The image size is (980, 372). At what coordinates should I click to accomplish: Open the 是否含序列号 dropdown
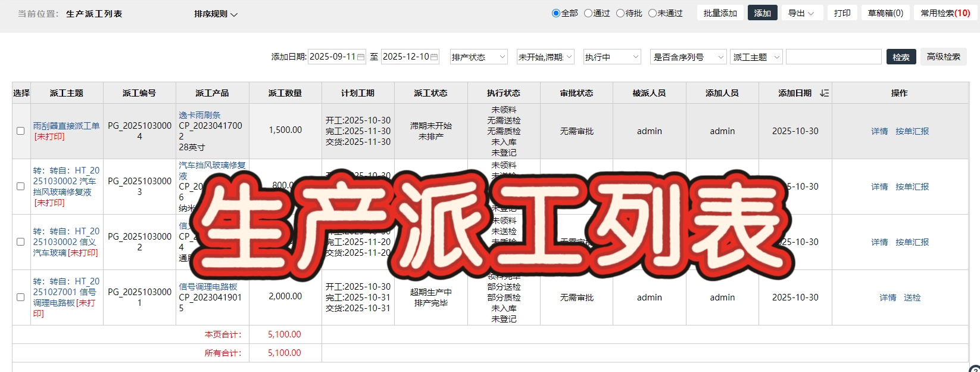click(x=688, y=57)
